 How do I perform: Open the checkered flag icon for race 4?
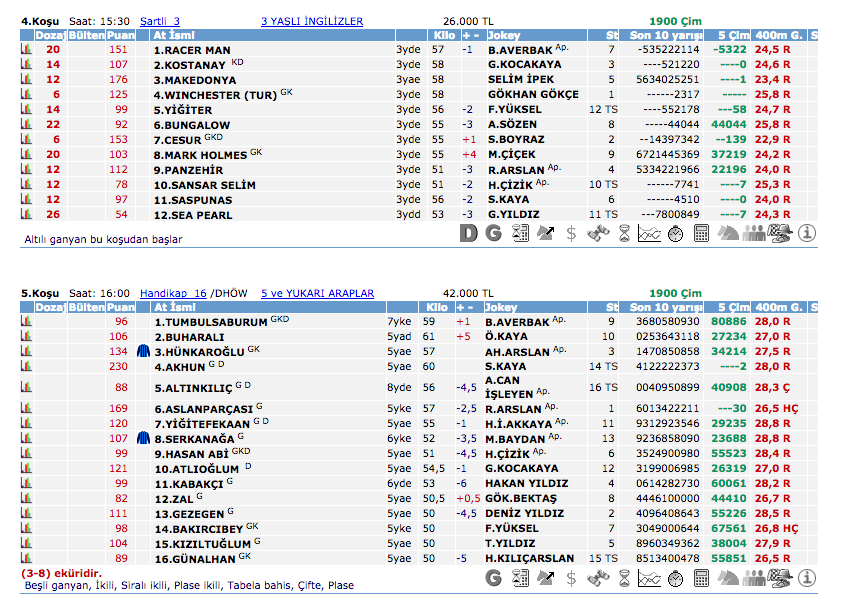tap(780, 234)
